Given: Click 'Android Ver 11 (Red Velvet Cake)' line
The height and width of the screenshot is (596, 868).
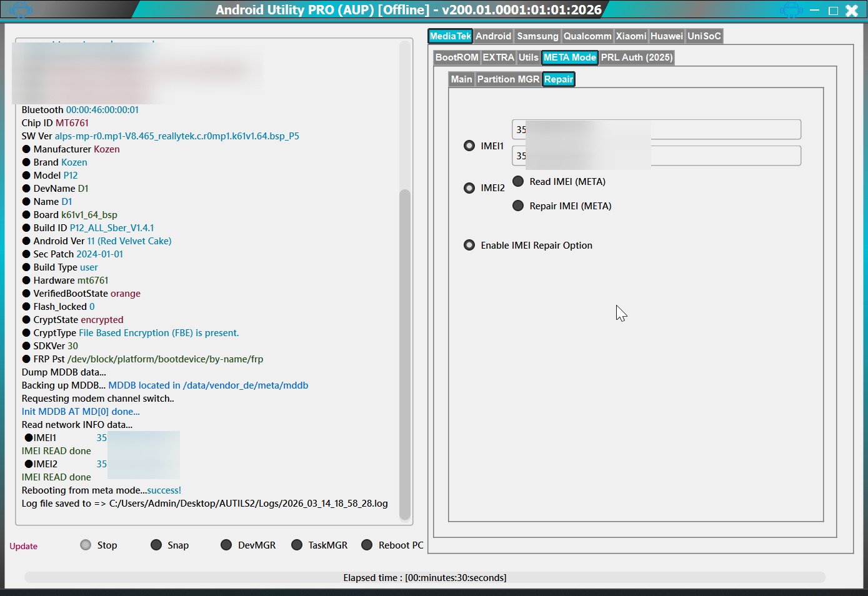Looking at the screenshot, I should (x=97, y=241).
